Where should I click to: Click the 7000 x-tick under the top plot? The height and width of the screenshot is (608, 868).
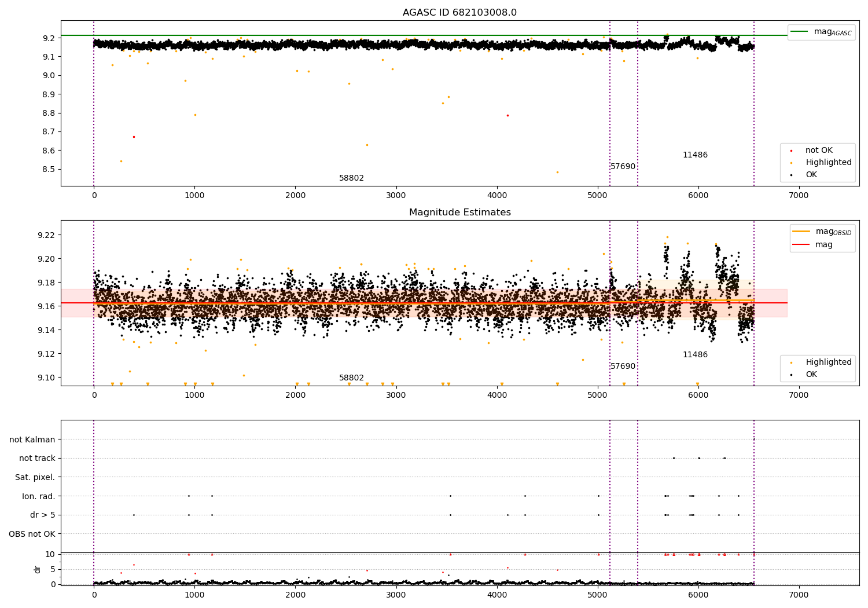(x=799, y=196)
